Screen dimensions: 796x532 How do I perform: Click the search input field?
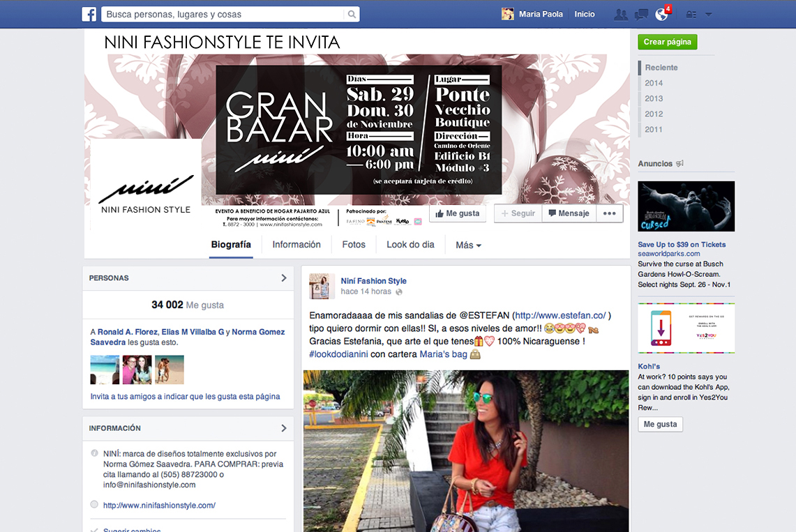coord(224,14)
